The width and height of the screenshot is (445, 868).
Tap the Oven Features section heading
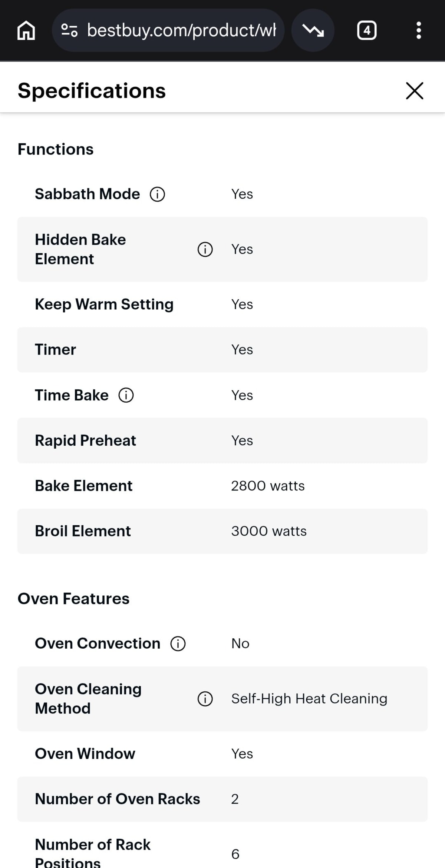tap(73, 599)
